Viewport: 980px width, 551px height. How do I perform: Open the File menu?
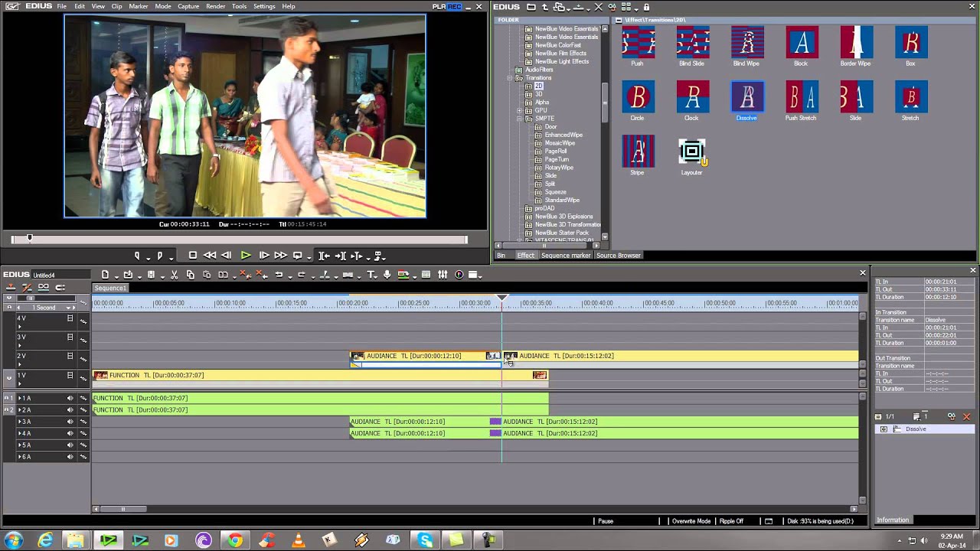61,6
